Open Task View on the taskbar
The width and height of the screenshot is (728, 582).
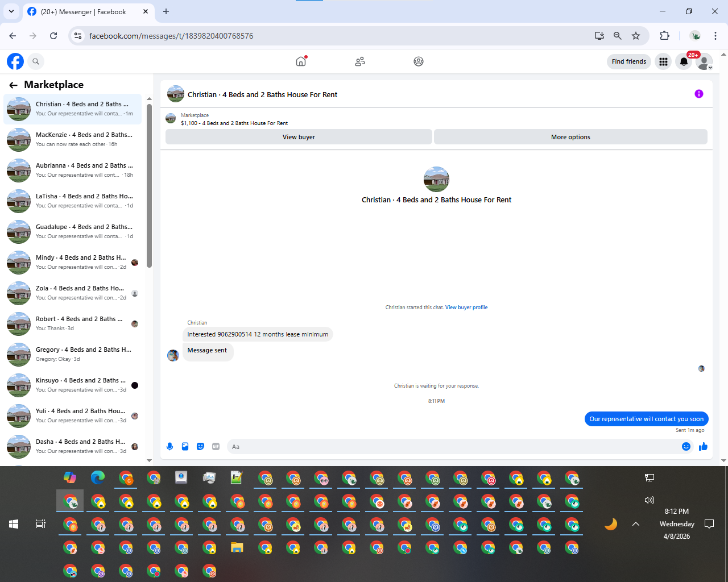[41, 524]
